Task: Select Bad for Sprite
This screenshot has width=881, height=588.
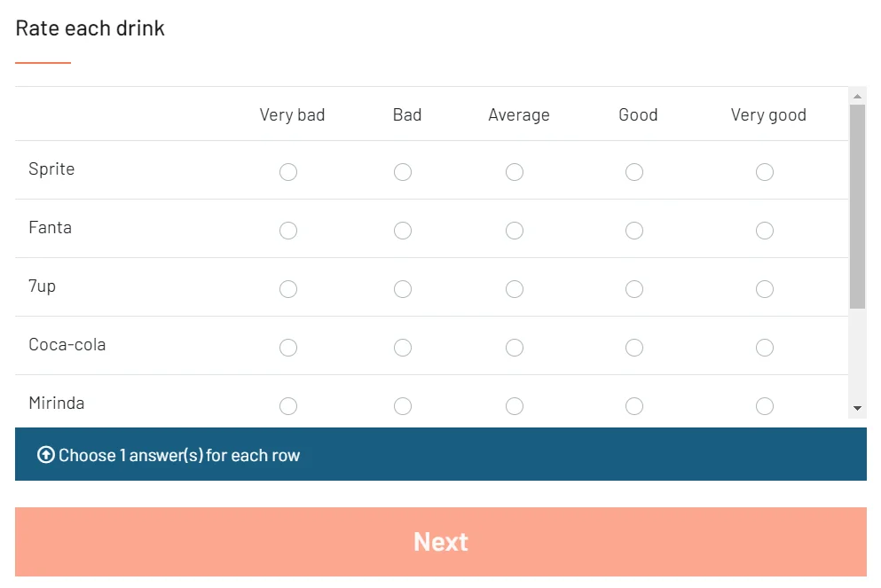Action: 403,172
